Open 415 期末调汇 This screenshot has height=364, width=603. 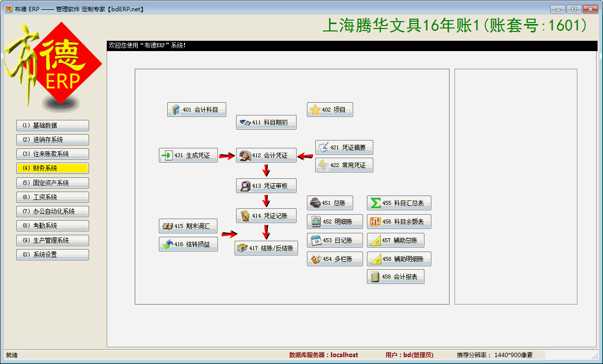[x=188, y=226]
